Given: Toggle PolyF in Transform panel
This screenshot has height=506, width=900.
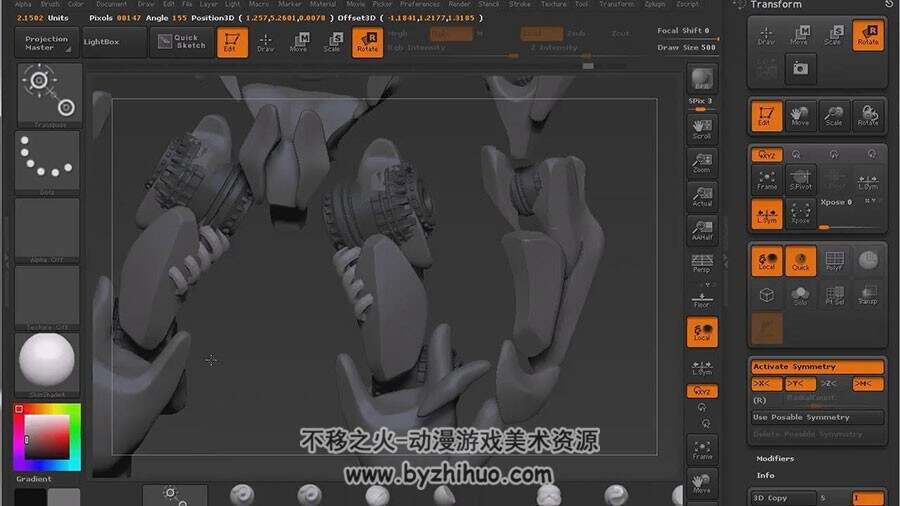Looking at the screenshot, I should coord(834,261).
